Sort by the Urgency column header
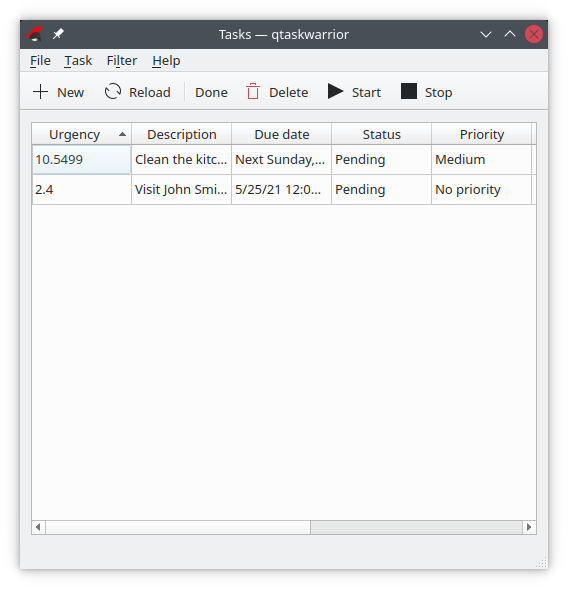 (x=82, y=134)
